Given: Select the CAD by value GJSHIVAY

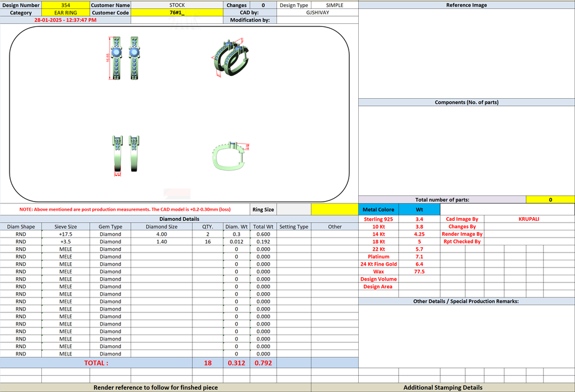Looking at the screenshot, I should point(317,13).
